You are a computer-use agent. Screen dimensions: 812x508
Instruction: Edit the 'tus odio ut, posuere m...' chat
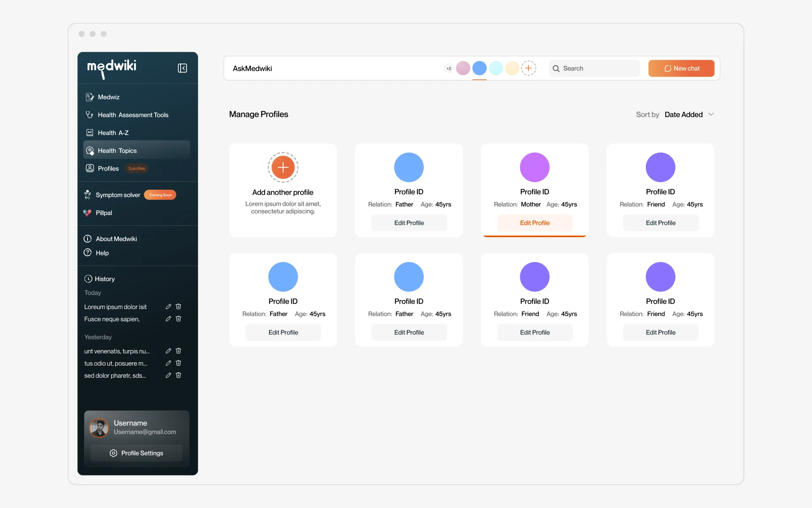[x=168, y=363]
